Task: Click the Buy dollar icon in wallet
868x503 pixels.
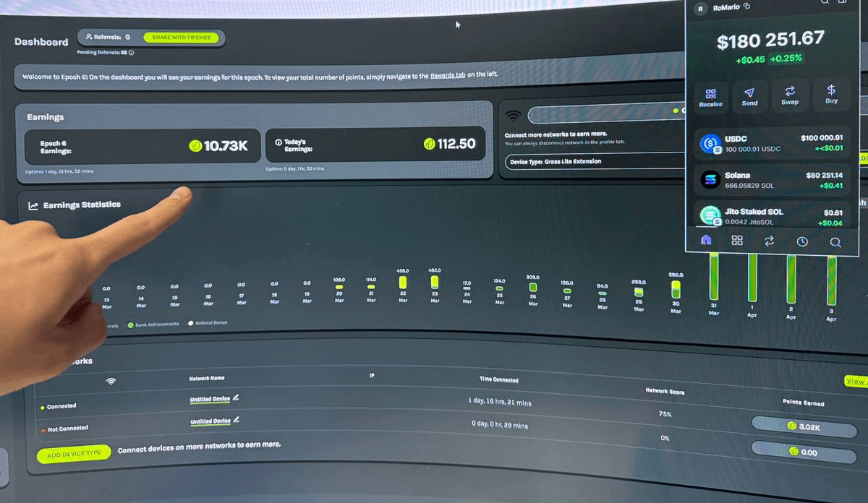Action: [831, 90]
